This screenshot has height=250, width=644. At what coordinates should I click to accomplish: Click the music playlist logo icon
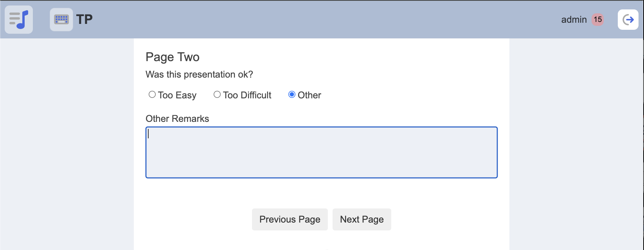(19, 20)
